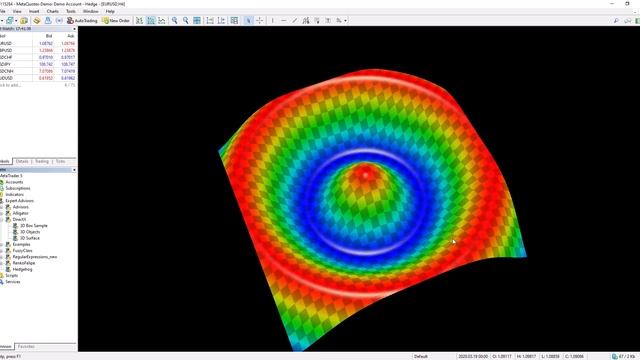Screen dimensions: 640x360
Task: Select RegularExpressions_new folder in Navigator
Action: [35, 257]
